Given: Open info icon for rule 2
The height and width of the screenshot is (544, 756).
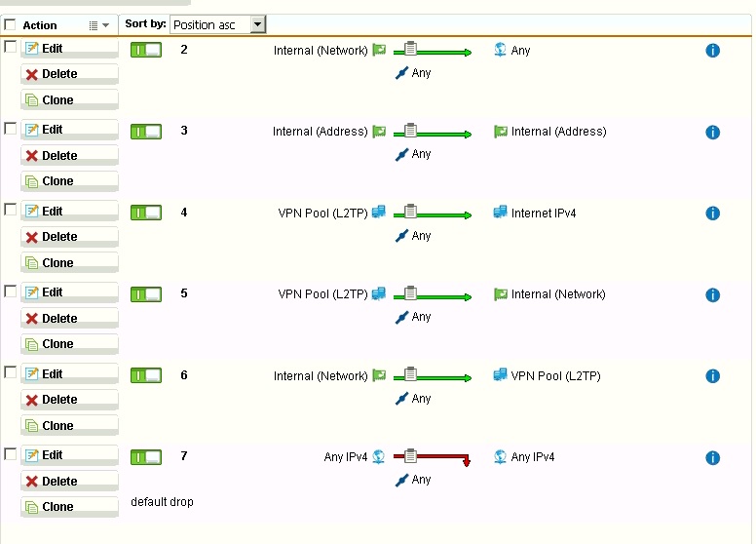Looking at the screenshot, I should [x=712, y=50].
